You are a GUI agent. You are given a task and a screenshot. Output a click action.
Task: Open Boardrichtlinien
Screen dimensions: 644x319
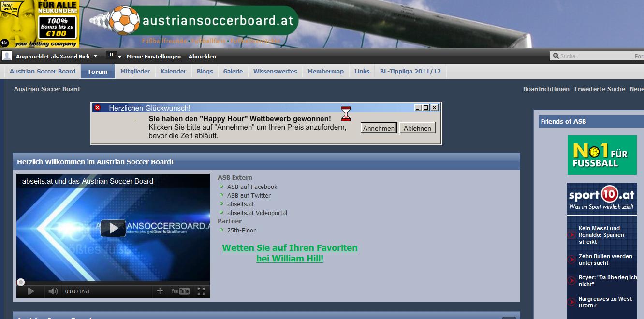(546, 89)
